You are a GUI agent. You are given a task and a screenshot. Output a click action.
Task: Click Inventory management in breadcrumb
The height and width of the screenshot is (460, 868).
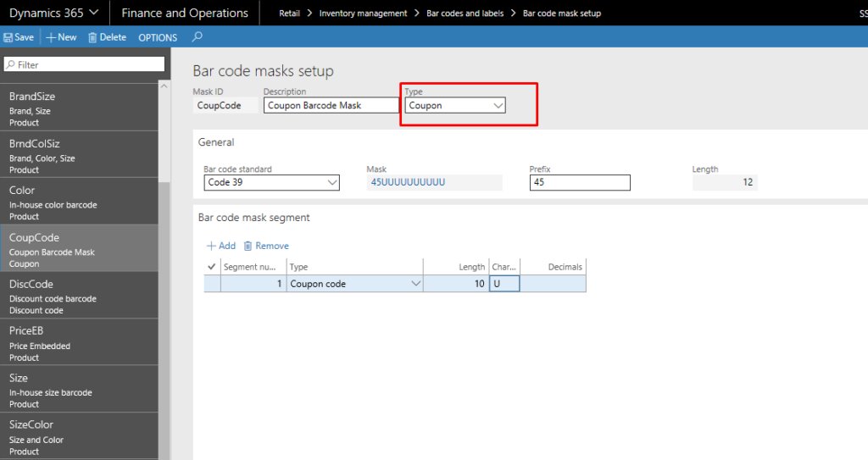[363, 14]
